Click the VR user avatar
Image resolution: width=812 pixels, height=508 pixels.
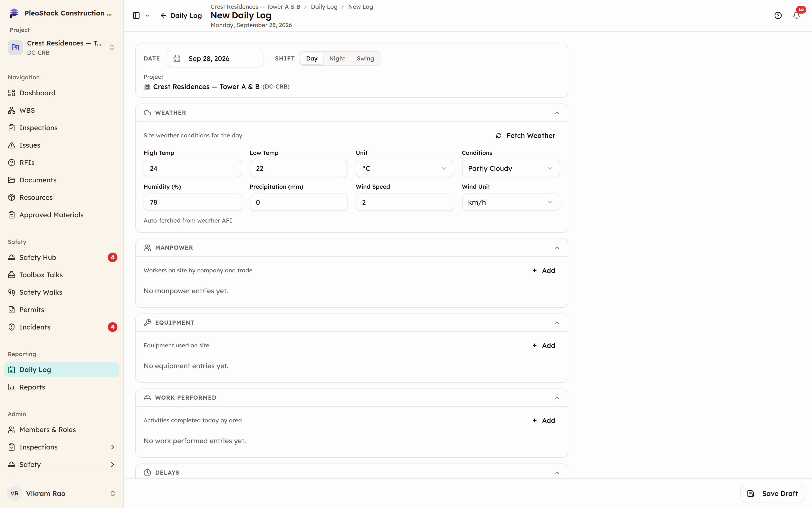coord(14,493)
